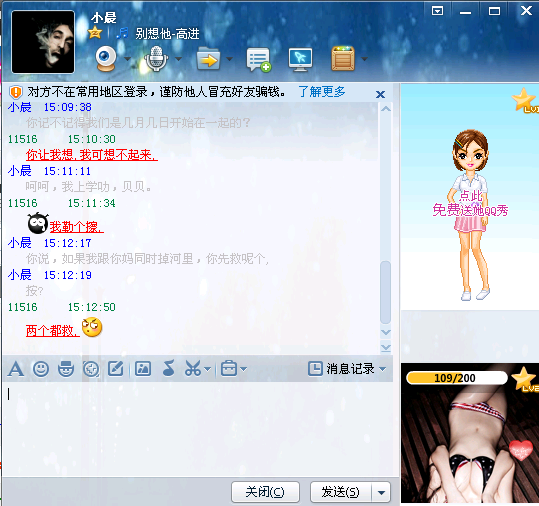
Task: Click the red message 我勒个擦
Action: [77, 227]
